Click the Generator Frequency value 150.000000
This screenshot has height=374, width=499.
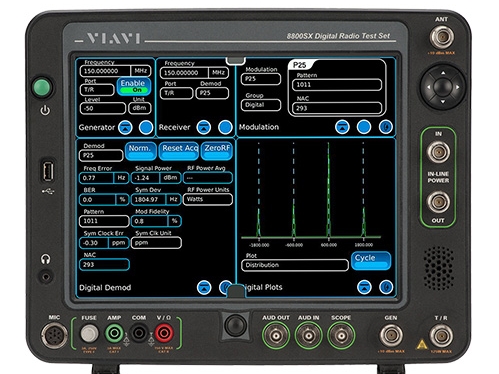click(x=105, y=71)
